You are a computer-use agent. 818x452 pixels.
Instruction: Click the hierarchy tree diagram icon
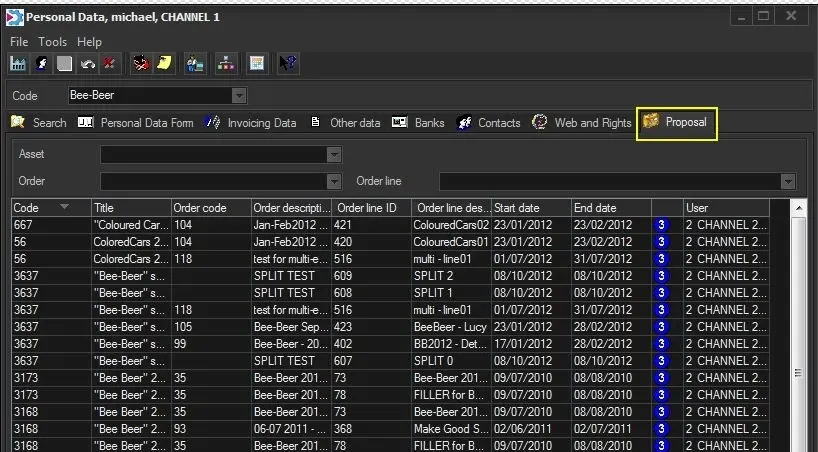[225, 64]
